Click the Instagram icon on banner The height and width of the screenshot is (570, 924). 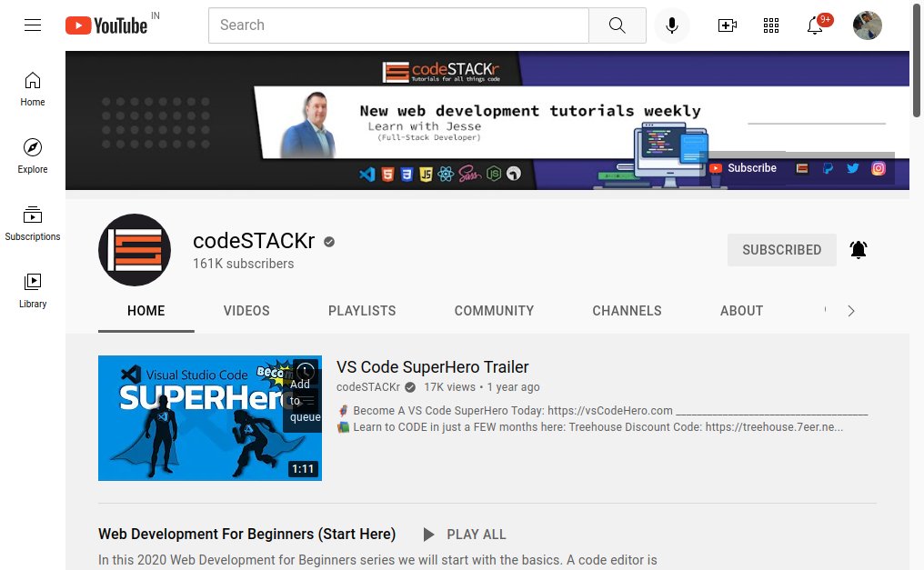pos(878,168)
